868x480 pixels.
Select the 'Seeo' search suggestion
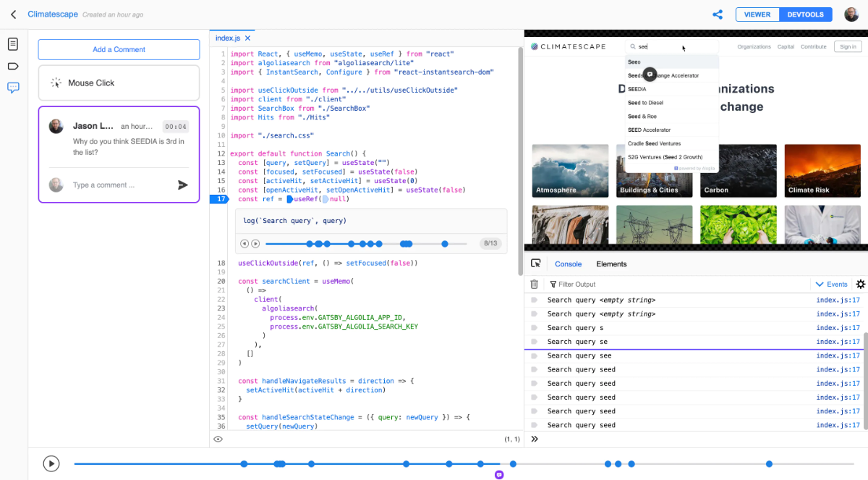coord(672,62)
